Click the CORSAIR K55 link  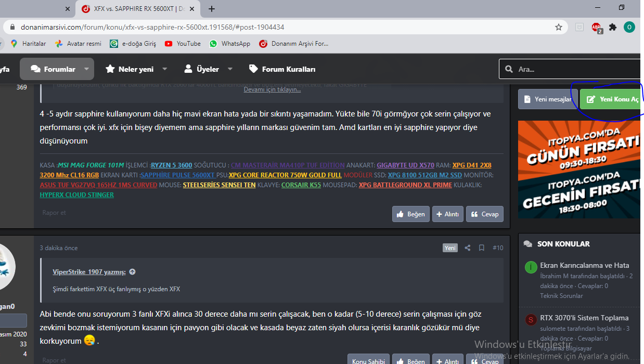tap(301, 185)
